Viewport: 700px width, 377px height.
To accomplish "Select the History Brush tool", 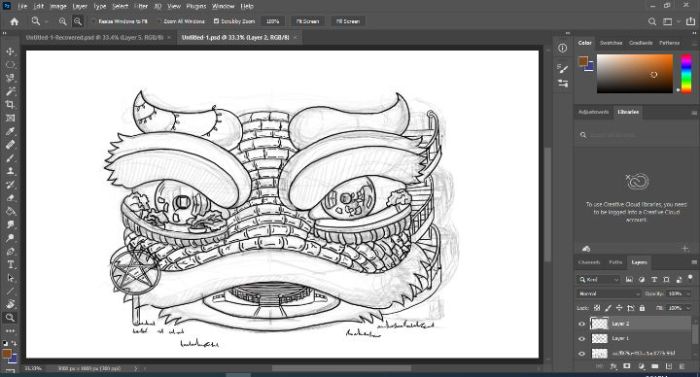I will pyautogui.click(x=10, y=184).
